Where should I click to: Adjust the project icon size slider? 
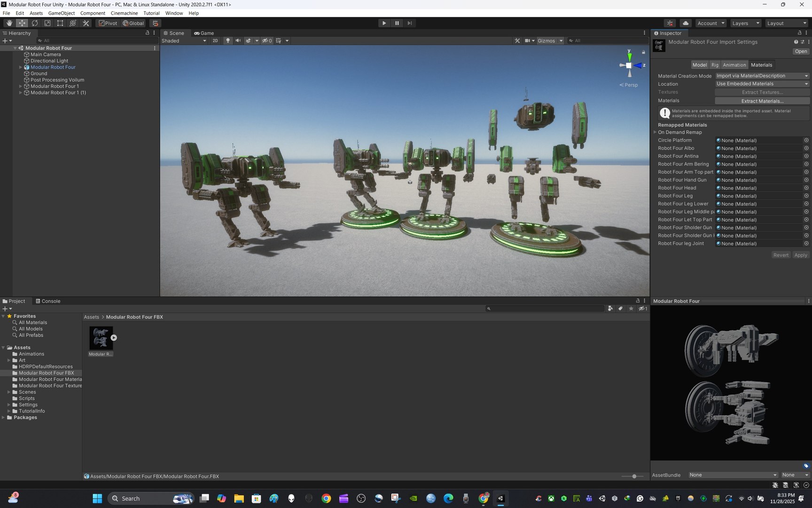pos(634,476)
